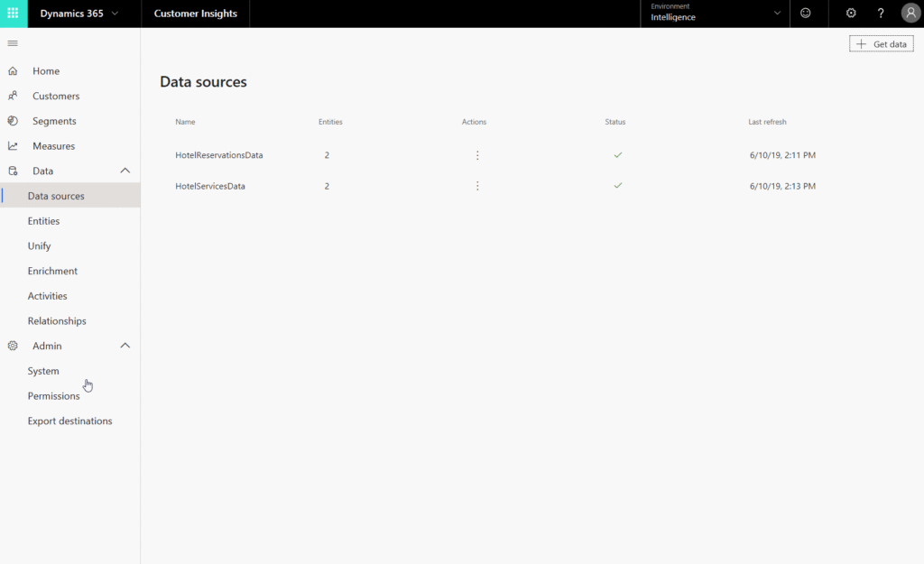The image size is (924, 564).
Task: Open the HotelReservationsData source
Action: click(x=219, y=154)
